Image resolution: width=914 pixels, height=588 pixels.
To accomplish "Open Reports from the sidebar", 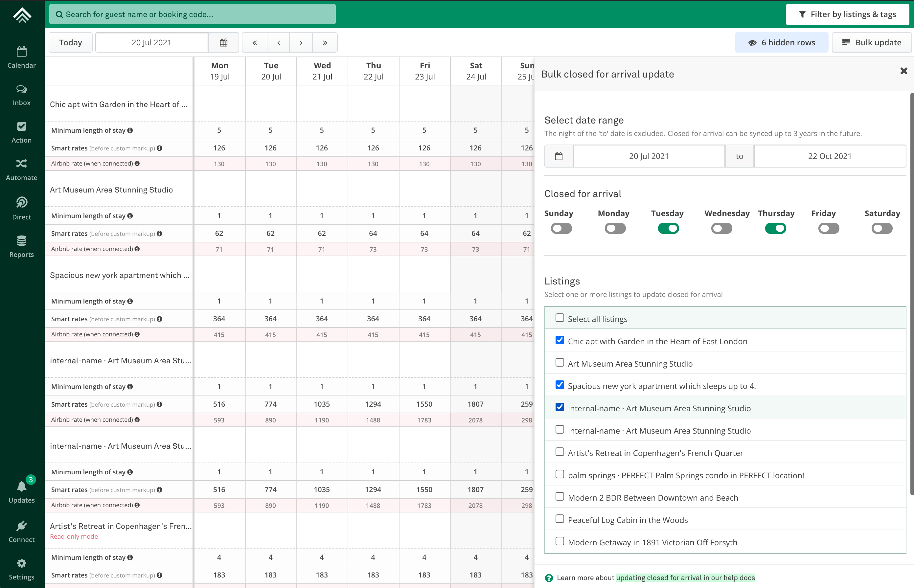I will click(x=22, y=247).
